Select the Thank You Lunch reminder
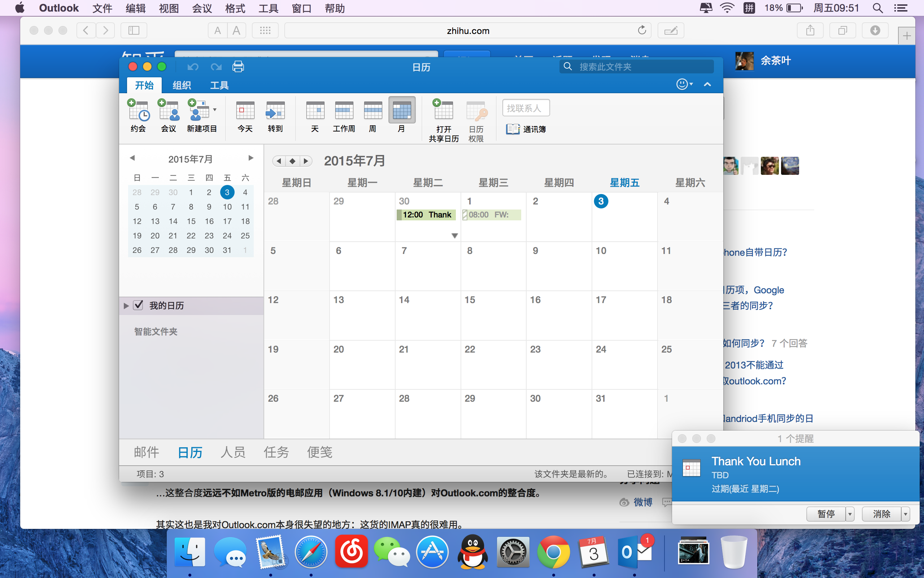The image size is (924, 578). point(796,474)
